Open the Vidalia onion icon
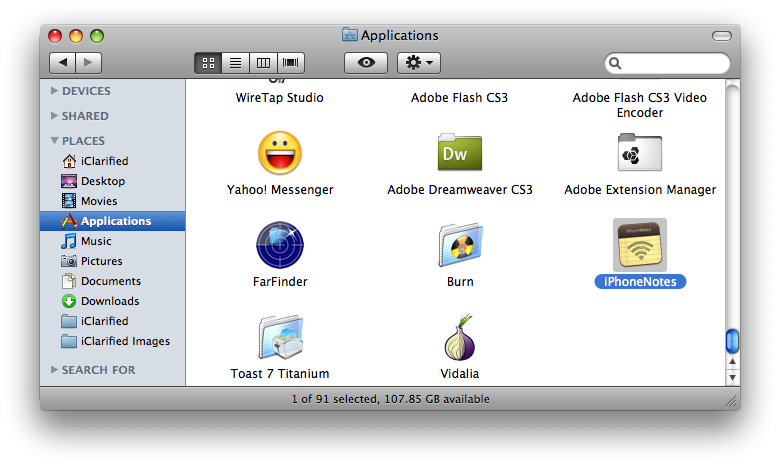This screenshot has height=465, width=780. pos(459,338)
